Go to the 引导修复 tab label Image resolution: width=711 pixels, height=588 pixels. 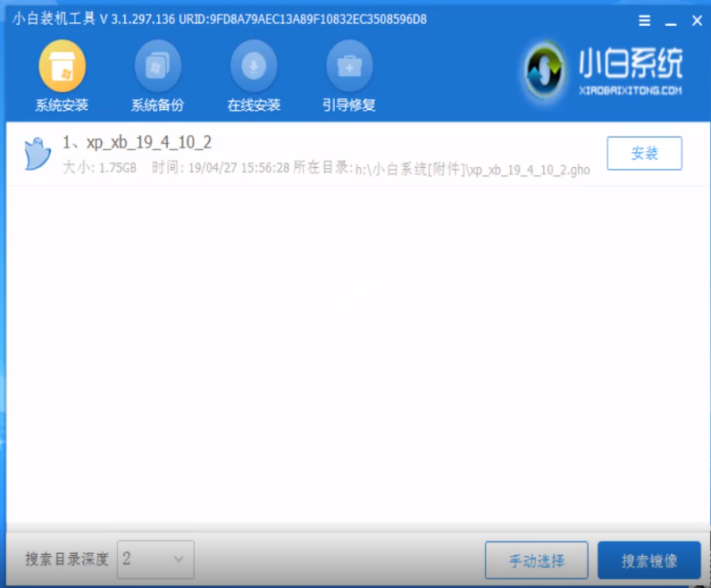coord(349,105)
